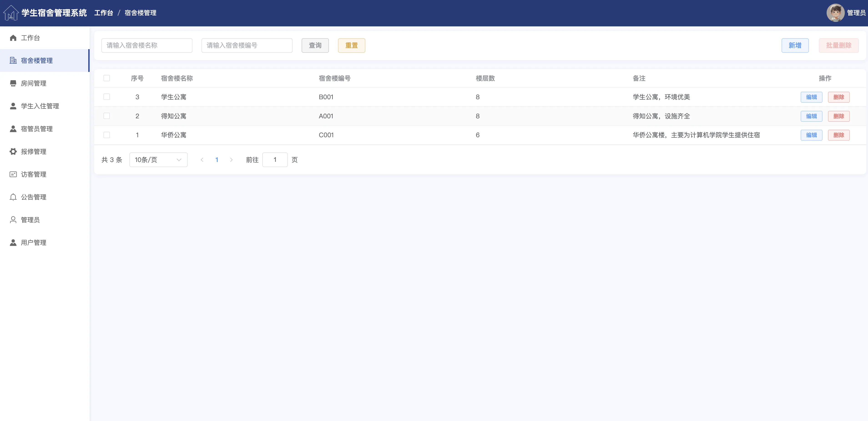
Task: Open the 10条/页 page size dropdown
Action: tap(158, 160)
